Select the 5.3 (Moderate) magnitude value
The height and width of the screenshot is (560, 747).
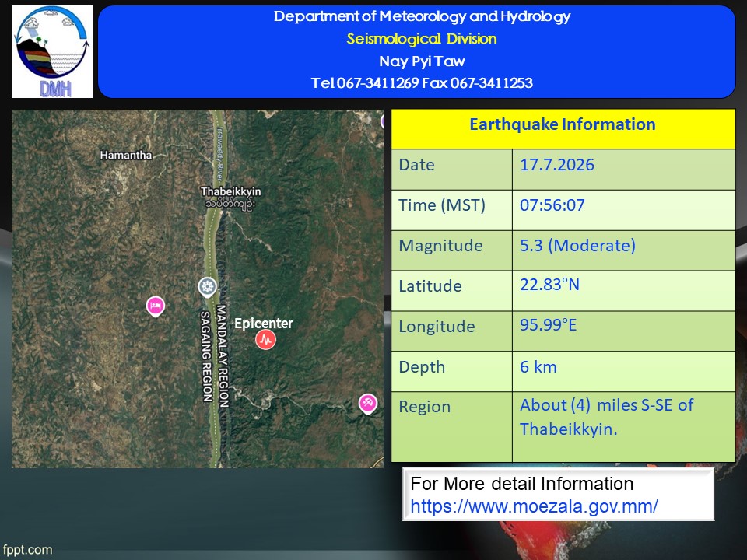click(577, 246)
